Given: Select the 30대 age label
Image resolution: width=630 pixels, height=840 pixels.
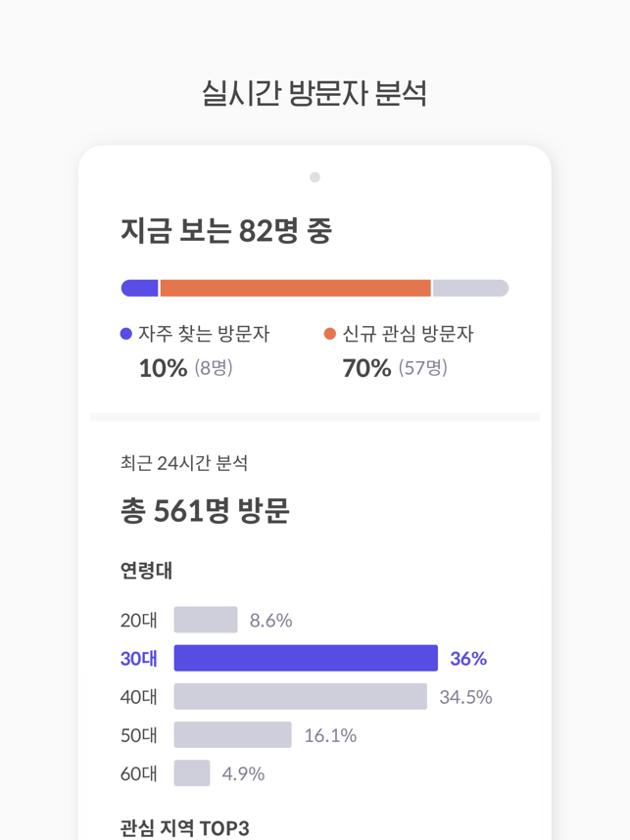Looking at the screenshot, I should tap(139, 659).
